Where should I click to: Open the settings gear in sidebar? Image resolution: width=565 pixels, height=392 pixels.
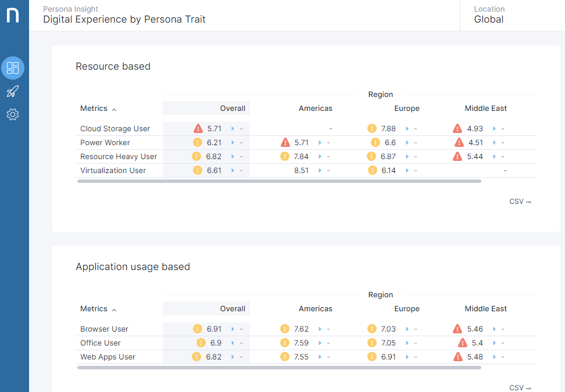tap(13, 114)
